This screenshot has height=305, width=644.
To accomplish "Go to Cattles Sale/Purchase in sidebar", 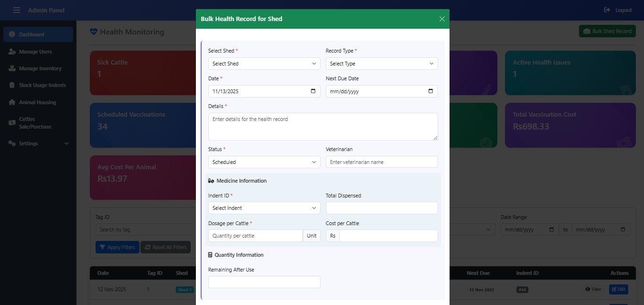I will 35,123.
